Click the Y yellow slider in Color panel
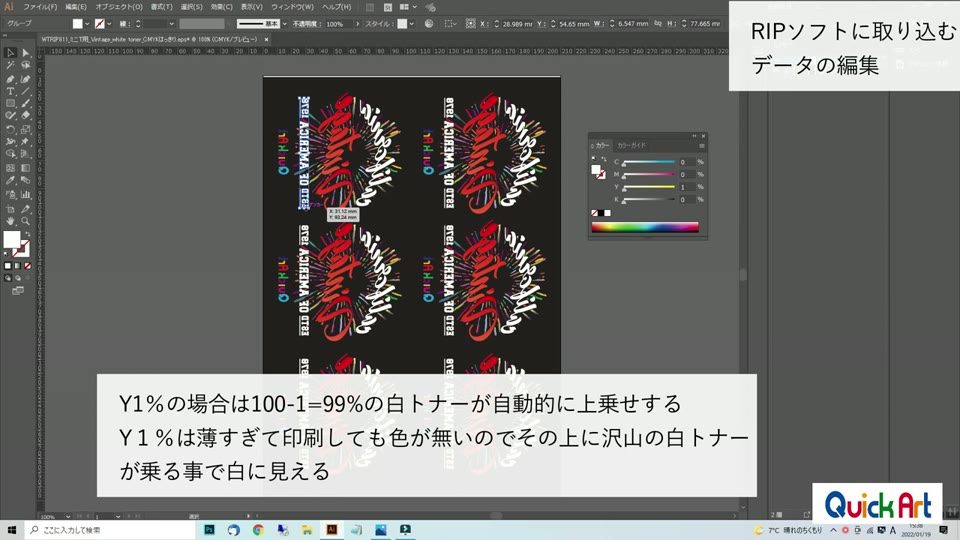The width and height of the screenshot is (960, 540). [649, 187]
